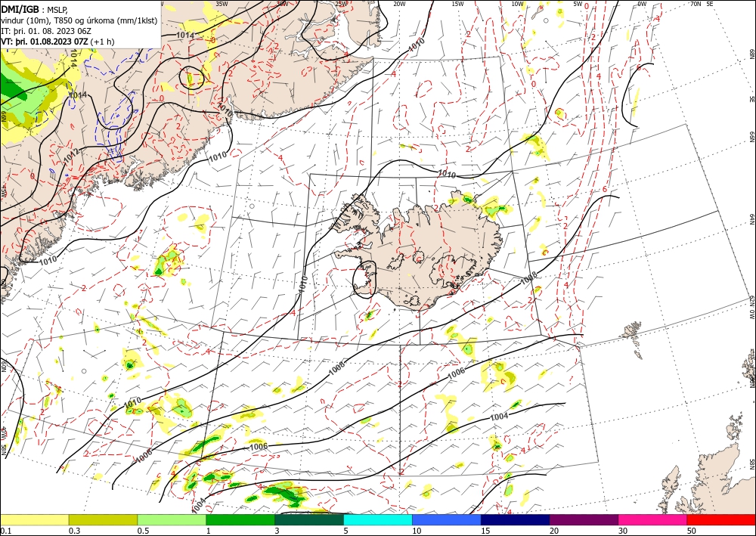Click the small closed isobar off Iceland's Reykjanes peninsula

[x=364, y=278]
